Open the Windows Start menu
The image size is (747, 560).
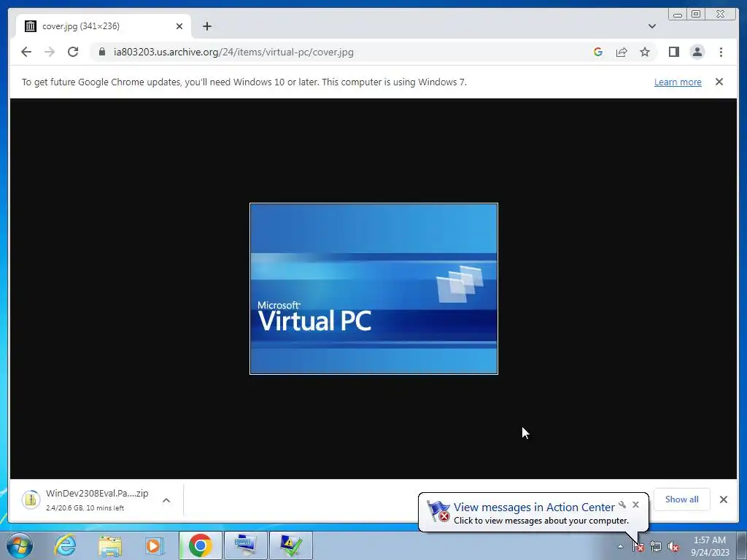pyautogui.click(x=20, y=545)
